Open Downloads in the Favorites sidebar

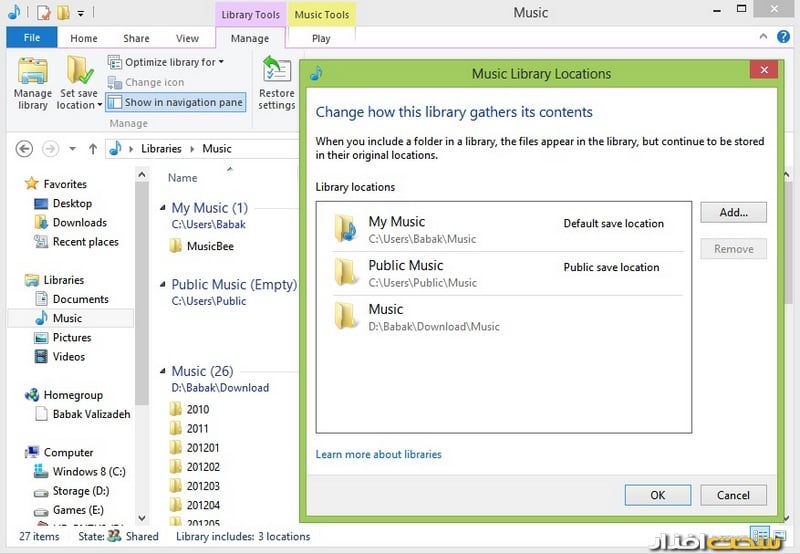coord(79,222)
